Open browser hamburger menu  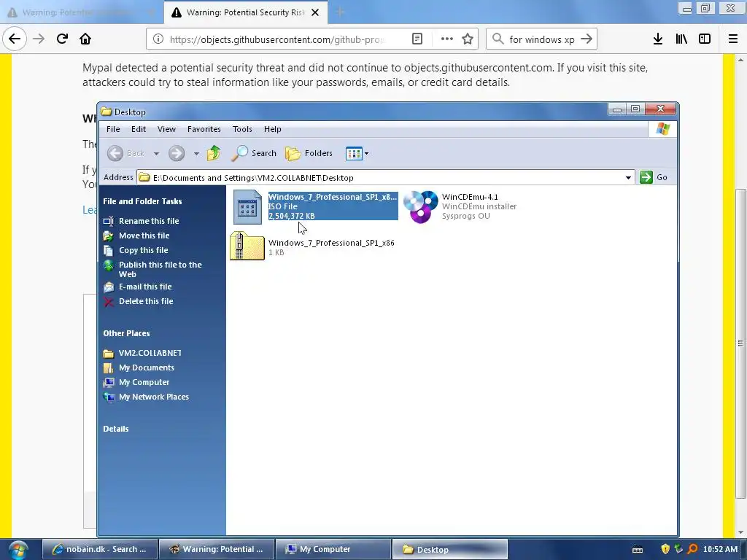(x=732, y=39)
